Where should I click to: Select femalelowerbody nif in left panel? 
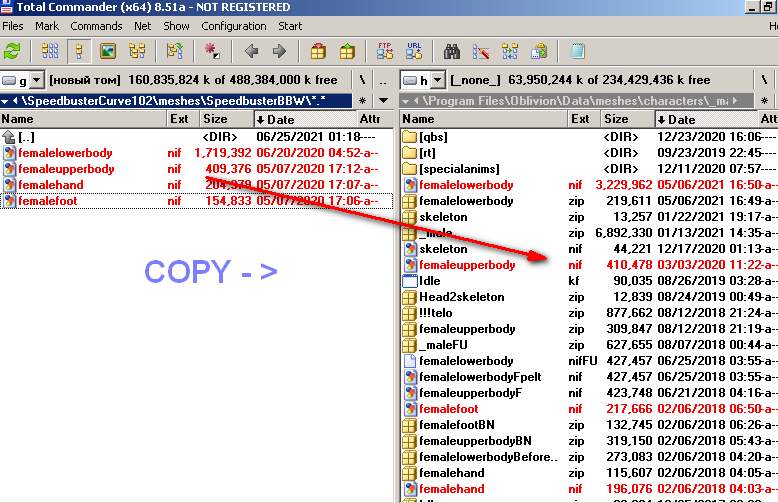tap(197, 153)
